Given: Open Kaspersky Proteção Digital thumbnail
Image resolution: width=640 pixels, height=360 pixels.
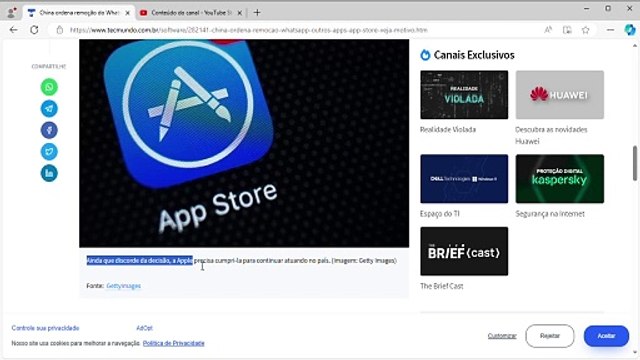Looking at the screenshot, I should [560, 179].
